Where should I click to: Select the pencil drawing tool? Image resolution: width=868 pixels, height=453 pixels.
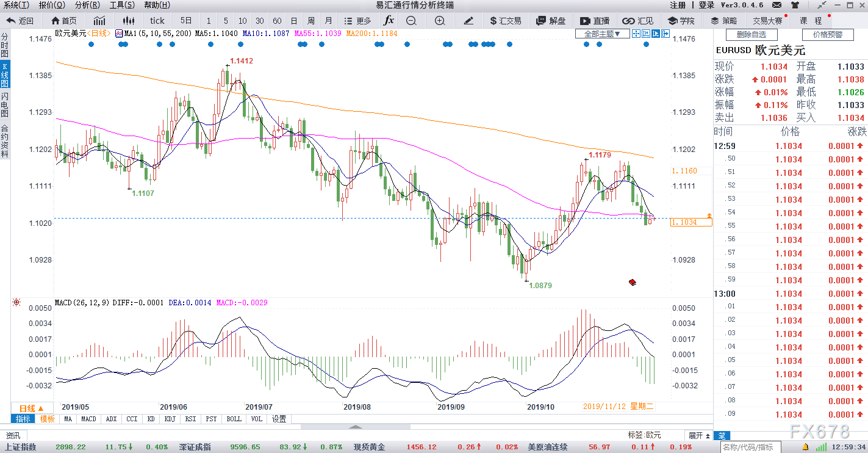(x=468, y=20)
